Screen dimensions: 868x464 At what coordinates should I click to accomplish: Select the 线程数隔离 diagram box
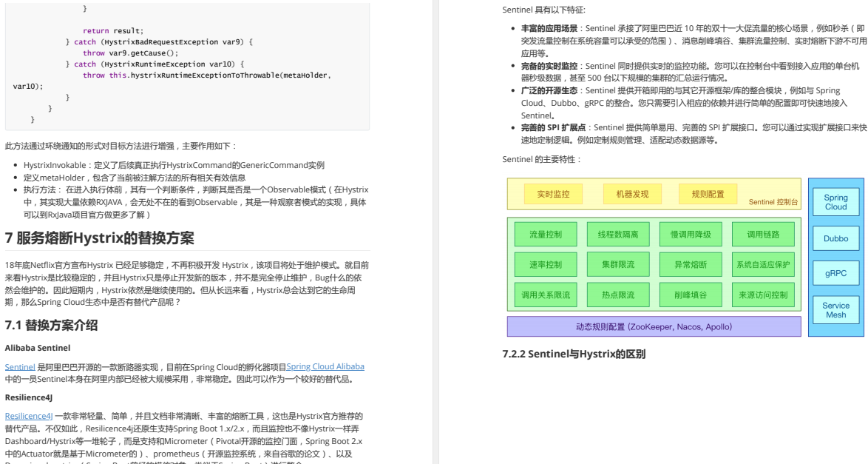tap(618, 235)
